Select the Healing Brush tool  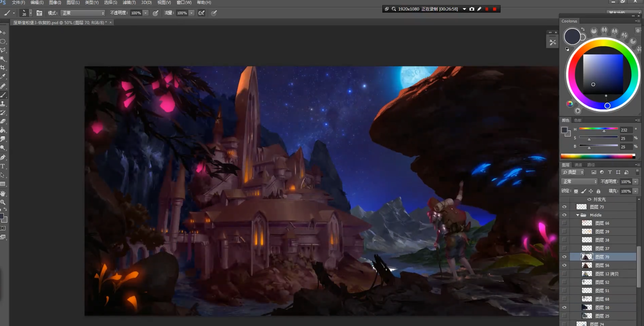(3, 86)
